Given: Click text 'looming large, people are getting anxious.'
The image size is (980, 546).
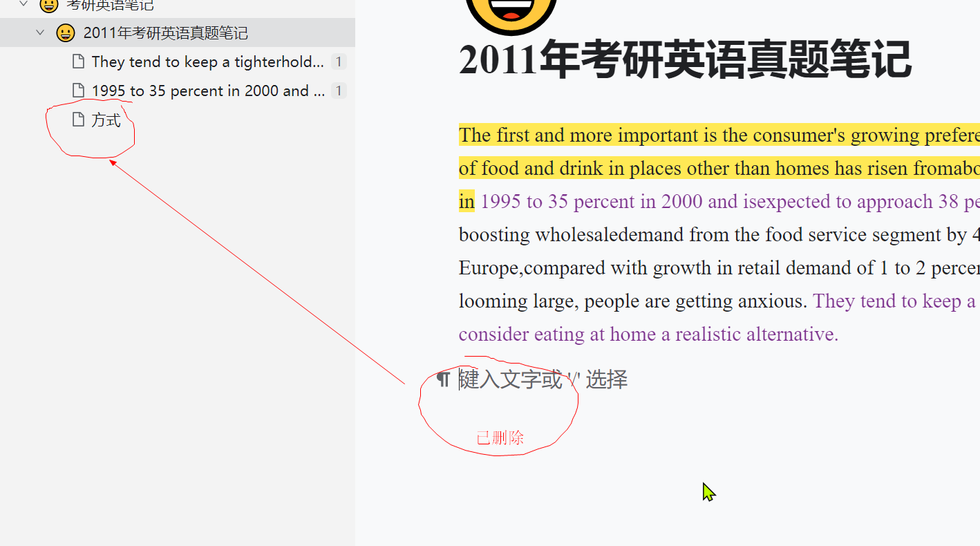Looking at the screenshot, I should (x=633, y=301).
